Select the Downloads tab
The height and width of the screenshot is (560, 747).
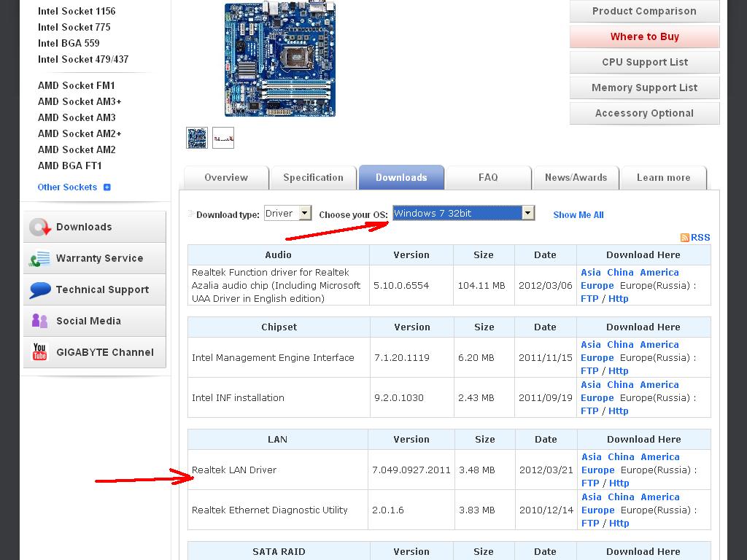tap(401, 178)
